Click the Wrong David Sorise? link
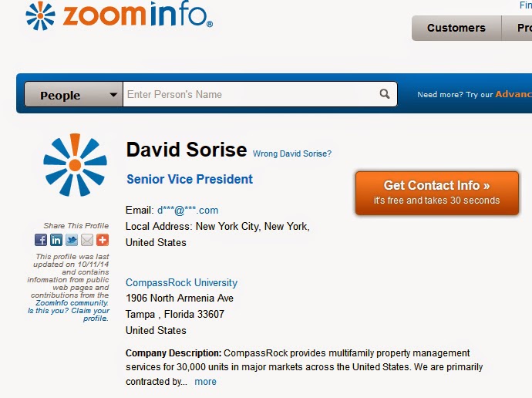The height and width of the screenshot is (398, 532). (x=292, y=153)
